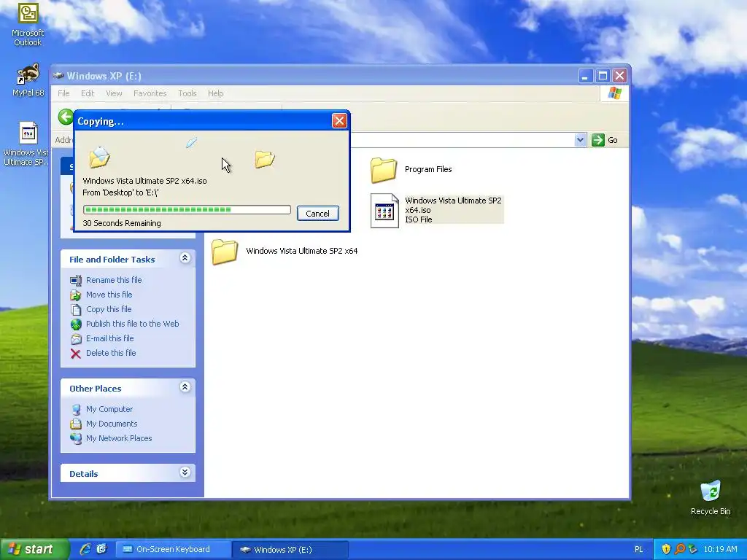747x560 pixels.
Task: Click the Windows XP (E:) taskbar button
Action: 290,550
